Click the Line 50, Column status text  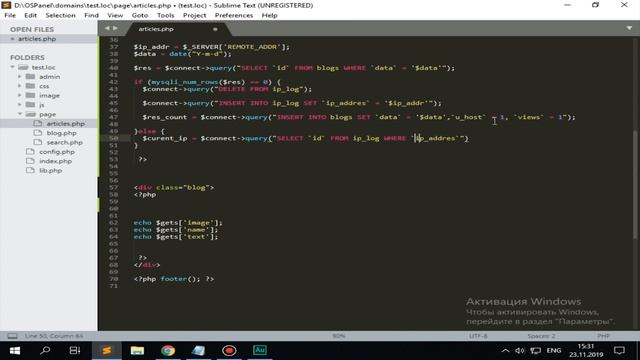(53, 336)
